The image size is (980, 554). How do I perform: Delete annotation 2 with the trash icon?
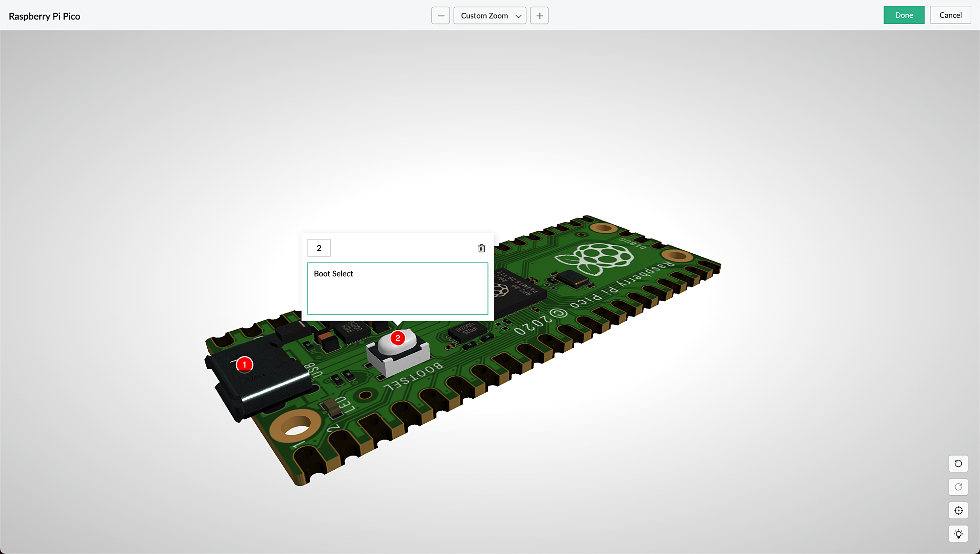coord(482,248)
